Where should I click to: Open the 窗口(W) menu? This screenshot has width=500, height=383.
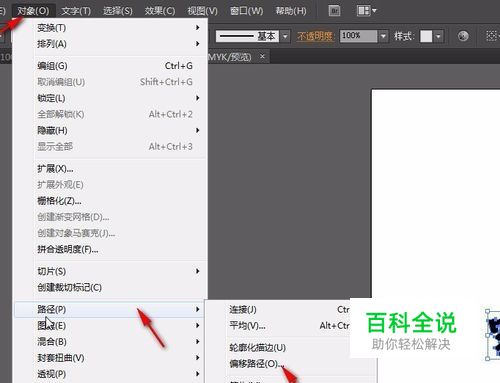point(246,11)
